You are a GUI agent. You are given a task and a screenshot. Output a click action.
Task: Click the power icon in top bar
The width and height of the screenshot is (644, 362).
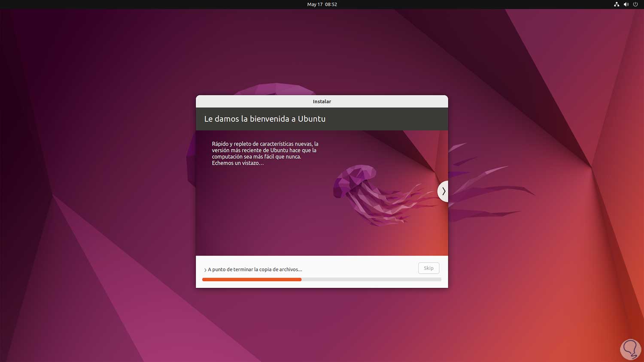635,4
